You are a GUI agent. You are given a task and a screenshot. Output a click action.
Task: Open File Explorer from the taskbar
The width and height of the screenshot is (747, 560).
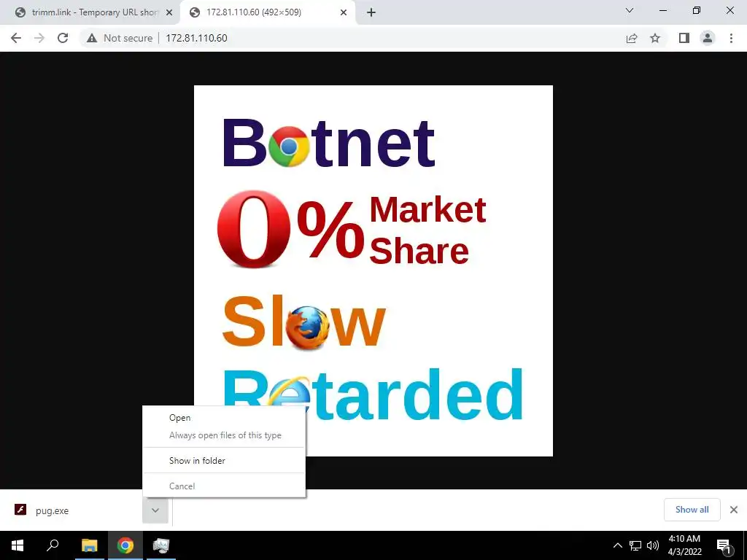[89, 545]
